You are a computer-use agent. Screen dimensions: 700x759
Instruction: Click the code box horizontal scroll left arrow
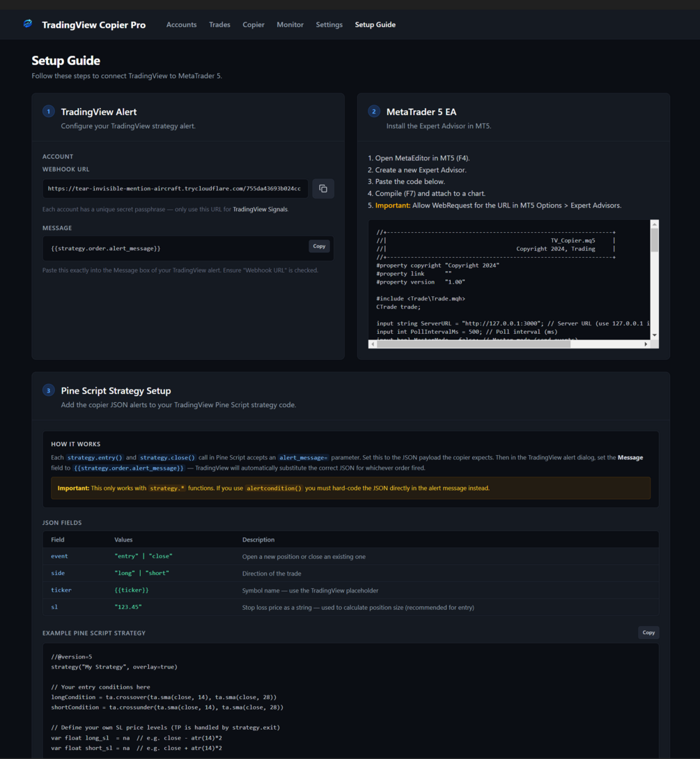[x=373, y=344]
